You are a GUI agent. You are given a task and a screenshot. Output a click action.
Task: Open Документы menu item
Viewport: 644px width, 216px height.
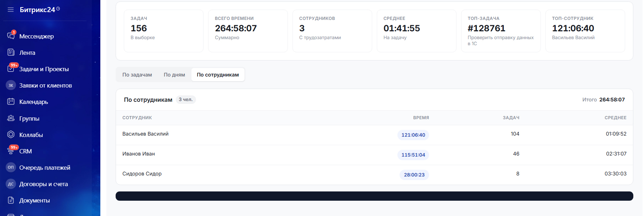click(x=35, y=200)
